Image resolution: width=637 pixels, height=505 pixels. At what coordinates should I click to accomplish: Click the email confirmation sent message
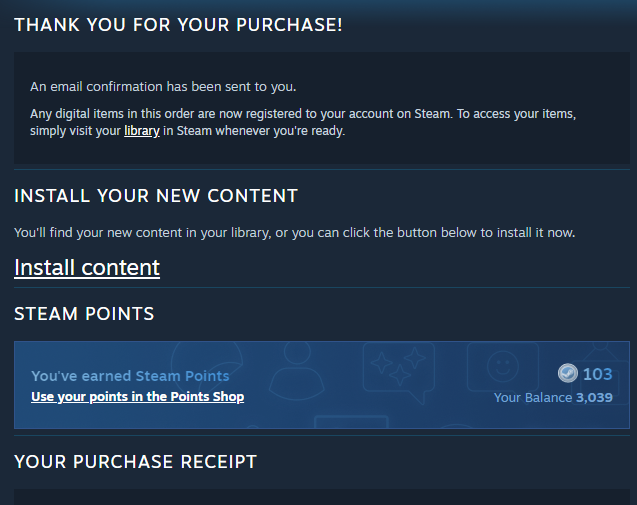[x=163, y=87]
